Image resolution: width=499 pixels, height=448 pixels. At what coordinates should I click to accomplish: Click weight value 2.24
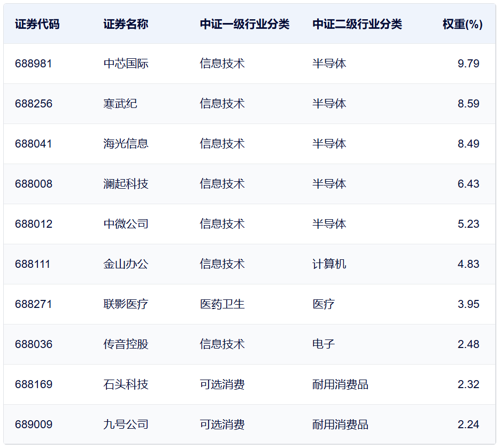469,424
